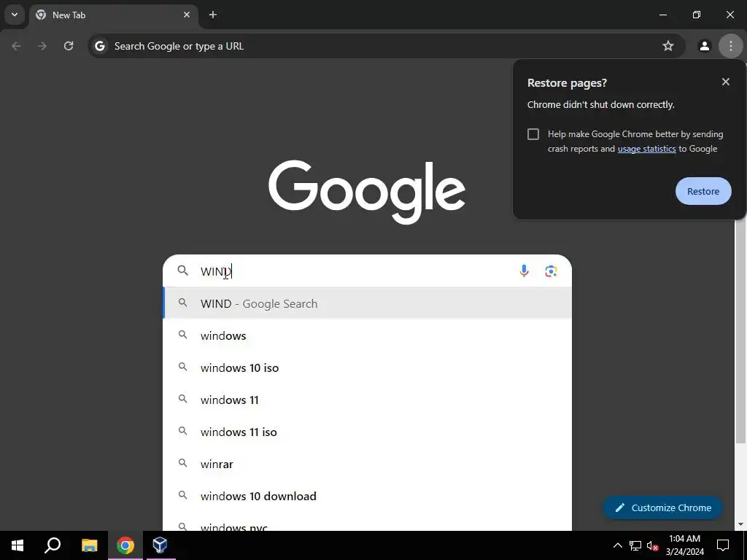Minimize the Chrome window

click(662, 15)
